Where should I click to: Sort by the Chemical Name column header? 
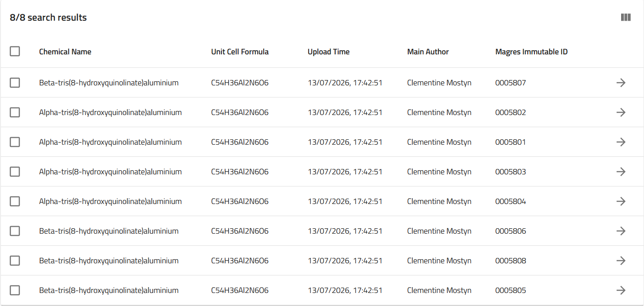tap(65, 52)
